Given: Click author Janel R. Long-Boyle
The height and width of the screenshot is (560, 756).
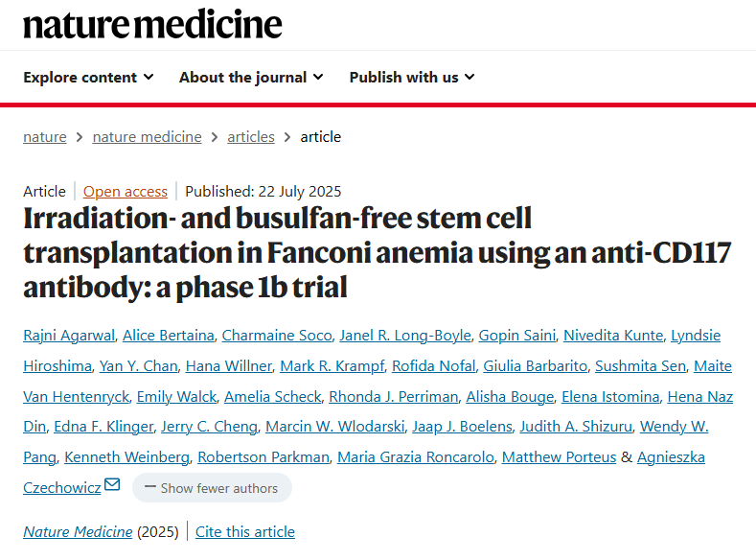Looking at the screenshot, I should [405, 336].
